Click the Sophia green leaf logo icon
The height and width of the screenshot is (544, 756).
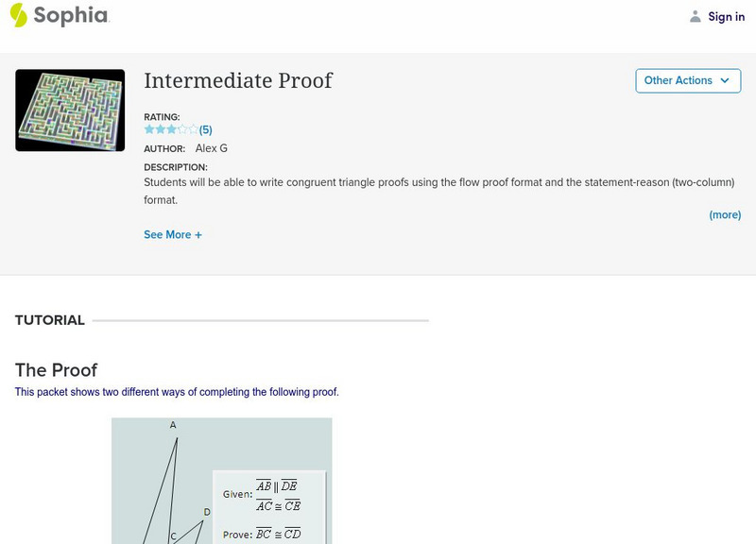pos(18,15)
